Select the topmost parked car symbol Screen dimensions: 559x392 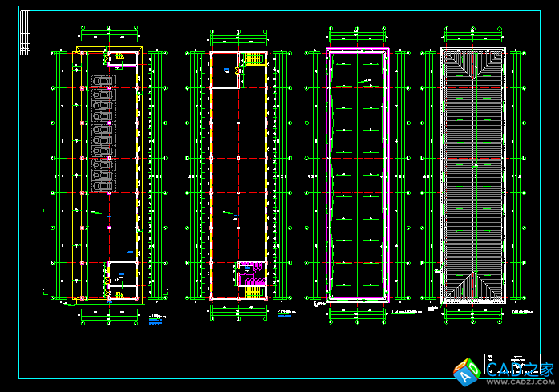pos(103,82)
